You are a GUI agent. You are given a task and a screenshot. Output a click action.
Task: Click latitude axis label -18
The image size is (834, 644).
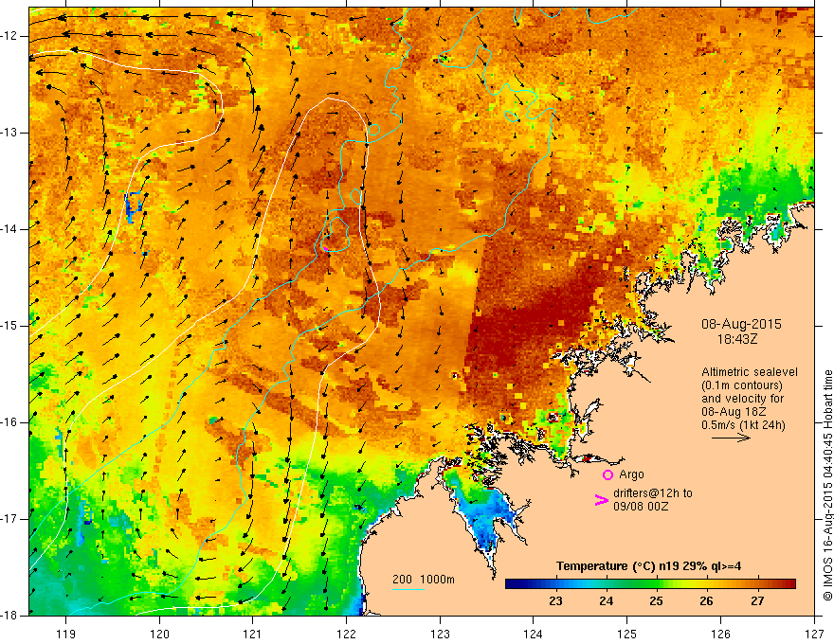(9, 616)
